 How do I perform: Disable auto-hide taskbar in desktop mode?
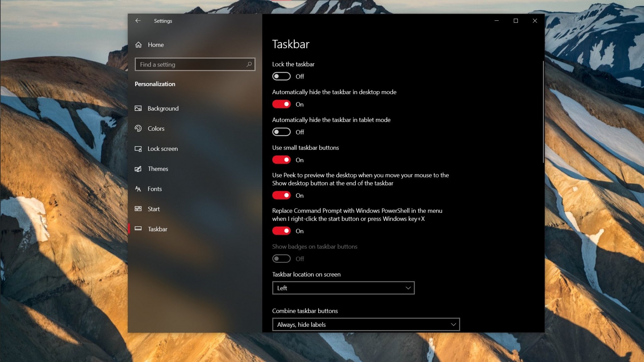coord(281,104)
